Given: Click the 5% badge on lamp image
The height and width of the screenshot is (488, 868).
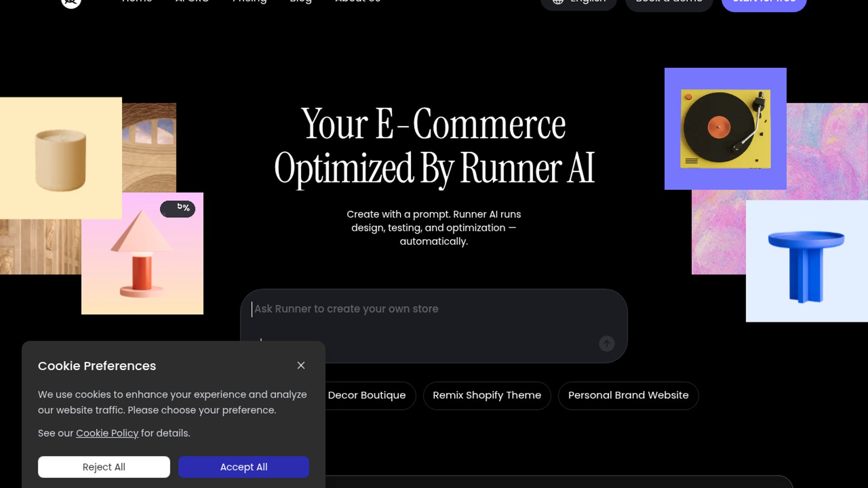Looking at the screenshot, I should [x=178, y=208].
